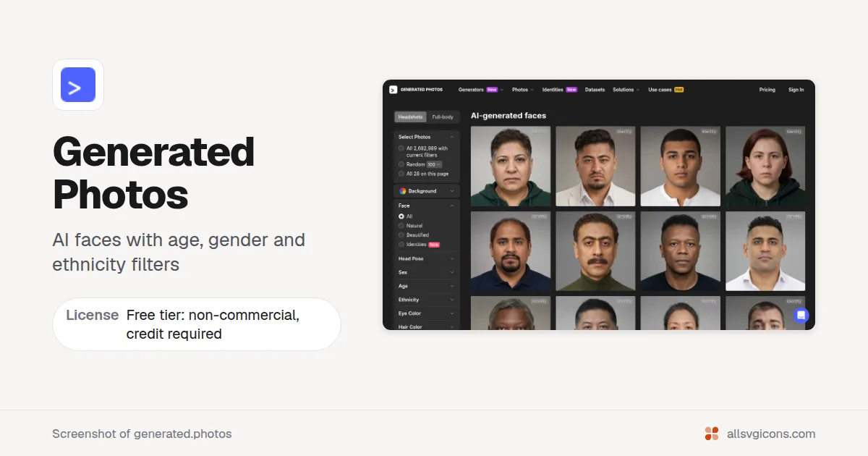868x456 pixels.
Task: Open the photo of the man in navy polo
Action: tap(511, 251)
